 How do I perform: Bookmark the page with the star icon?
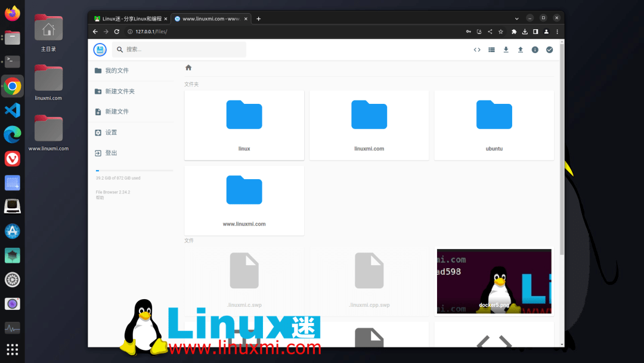[501, 32]
